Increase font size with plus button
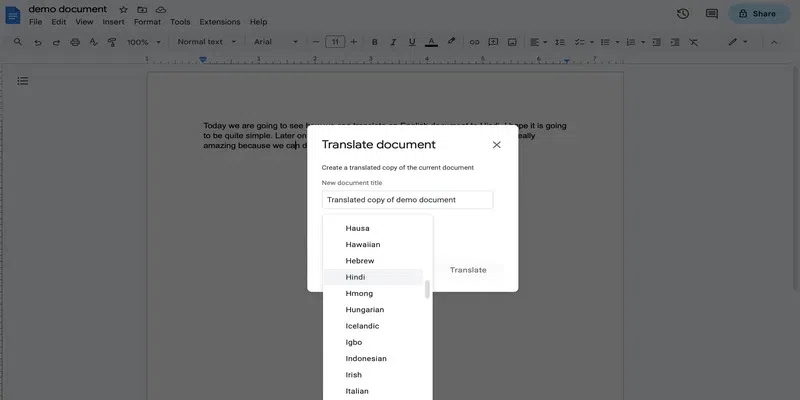Image resolution: width=800 pixels, height=400 pixels. click(x=354, y=42)
